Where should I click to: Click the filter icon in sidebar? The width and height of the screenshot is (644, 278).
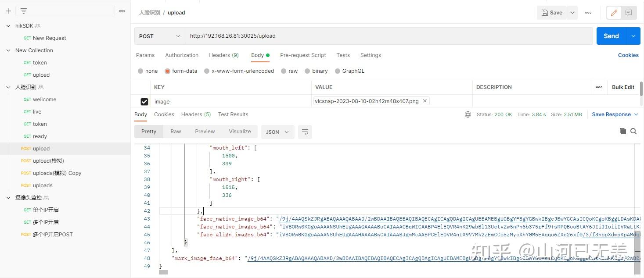[x=24, y=11]
